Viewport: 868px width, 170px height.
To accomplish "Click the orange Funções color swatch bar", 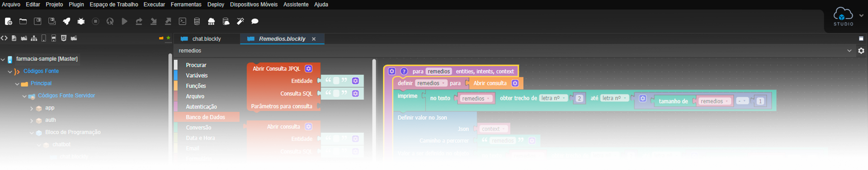I will pyautogui.click(x=176, y=86).
